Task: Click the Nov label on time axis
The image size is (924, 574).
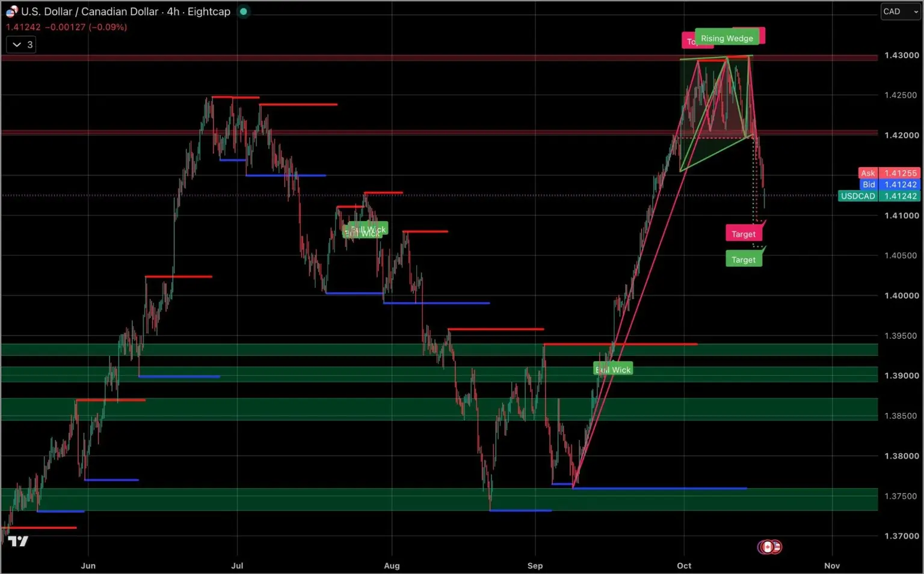Action: tap(832, 566)
